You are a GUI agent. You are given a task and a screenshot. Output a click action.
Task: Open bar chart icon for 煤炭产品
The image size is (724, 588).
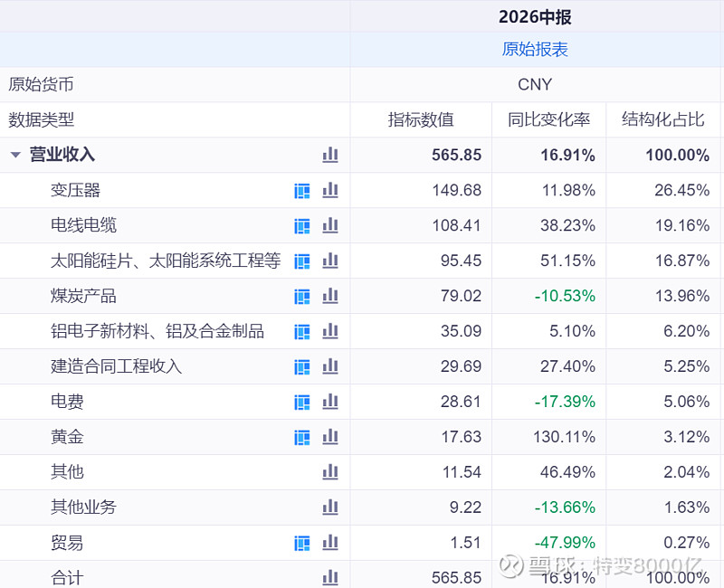click(330, 296)
